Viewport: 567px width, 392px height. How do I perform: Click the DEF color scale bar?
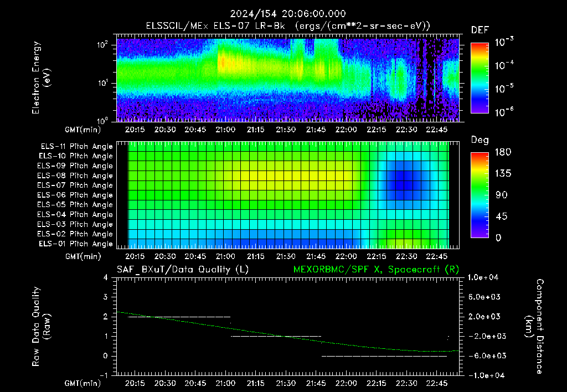click(x=480, y=78)
